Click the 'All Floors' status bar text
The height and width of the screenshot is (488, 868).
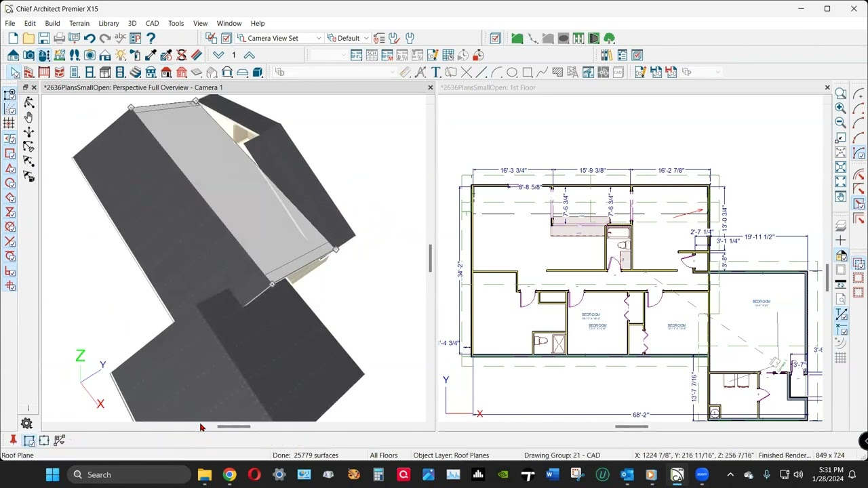pyautogui.click(x=384, y=455)
